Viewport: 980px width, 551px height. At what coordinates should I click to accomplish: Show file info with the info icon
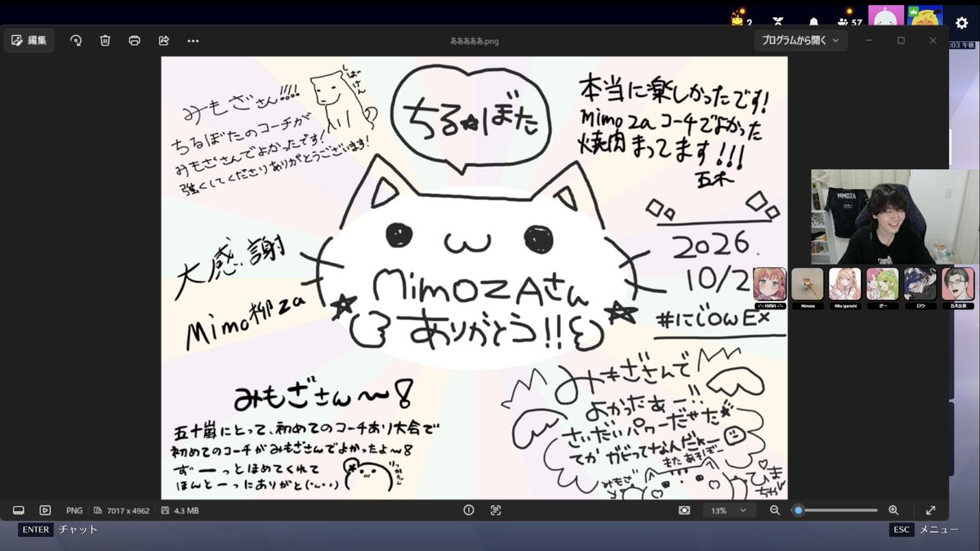point(469,510)
